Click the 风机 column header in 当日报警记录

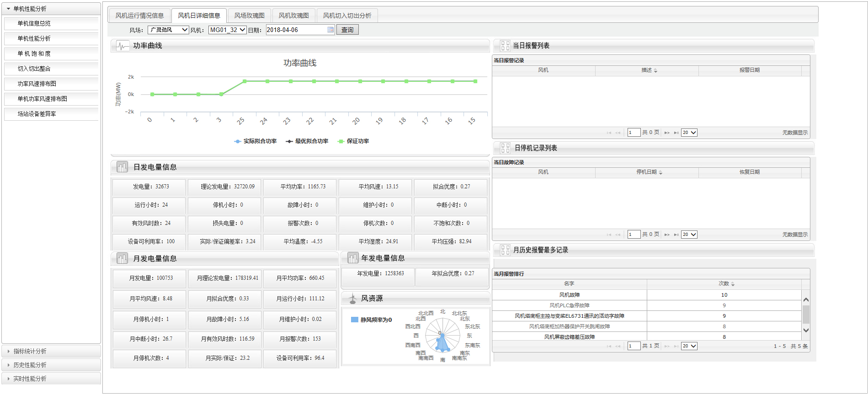pyautogui.click(x=543, y=70)
